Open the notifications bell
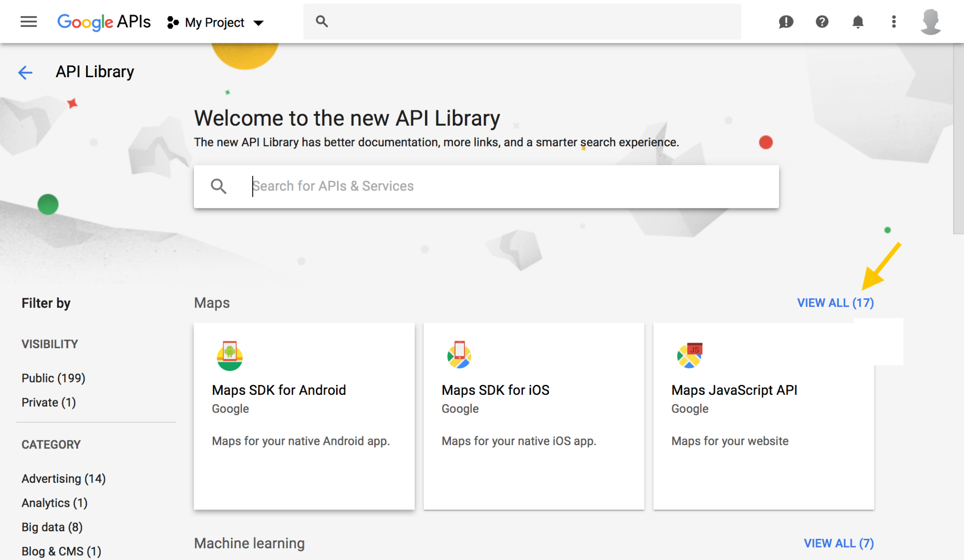The width and height of the screenshot is (964, 560). (x=858, y=22)
